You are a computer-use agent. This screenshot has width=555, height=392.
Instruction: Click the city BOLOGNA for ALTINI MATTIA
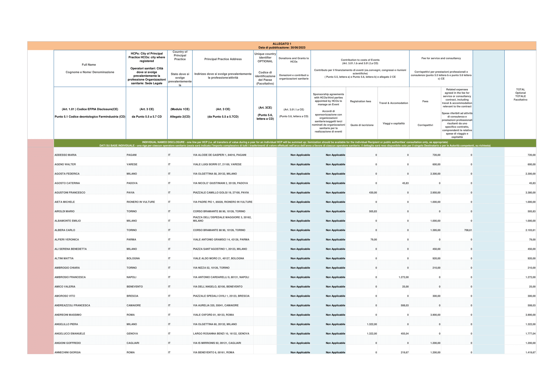tap(133, 259)
